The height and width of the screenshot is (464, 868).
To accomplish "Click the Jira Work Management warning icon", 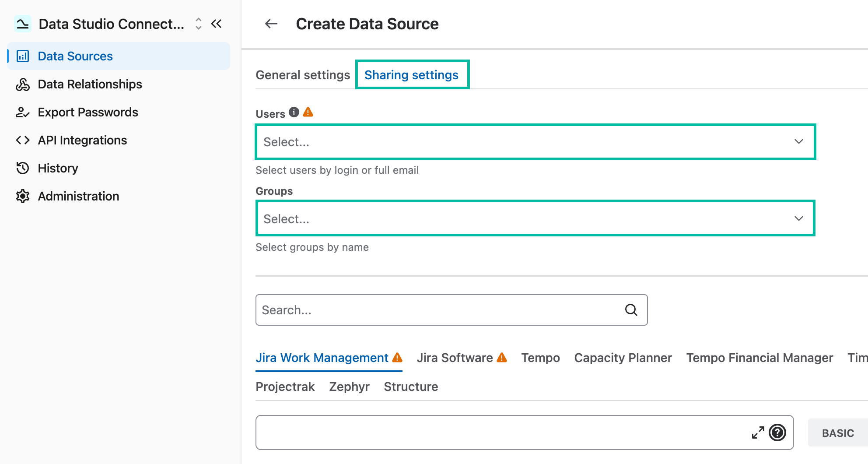I will pos(397,358).
